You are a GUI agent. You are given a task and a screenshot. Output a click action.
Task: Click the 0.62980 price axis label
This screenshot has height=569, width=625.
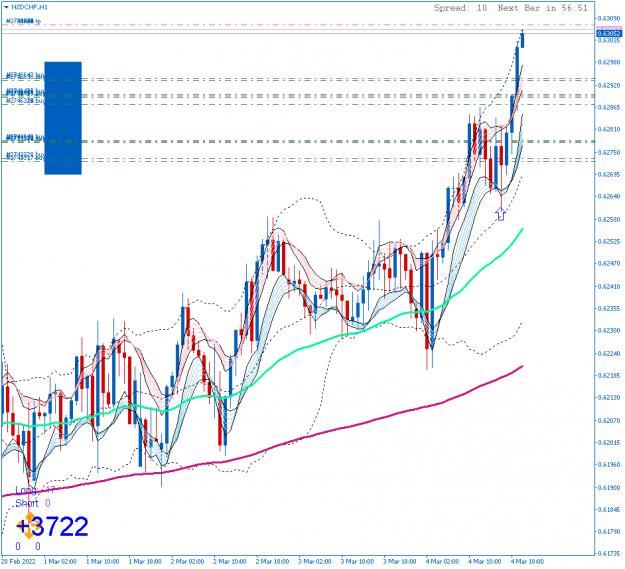(x=609, y=62)
